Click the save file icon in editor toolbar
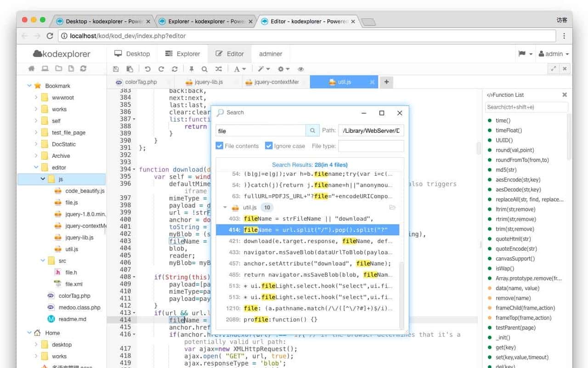This screenshot has width=588, height=368. [116, 69]
